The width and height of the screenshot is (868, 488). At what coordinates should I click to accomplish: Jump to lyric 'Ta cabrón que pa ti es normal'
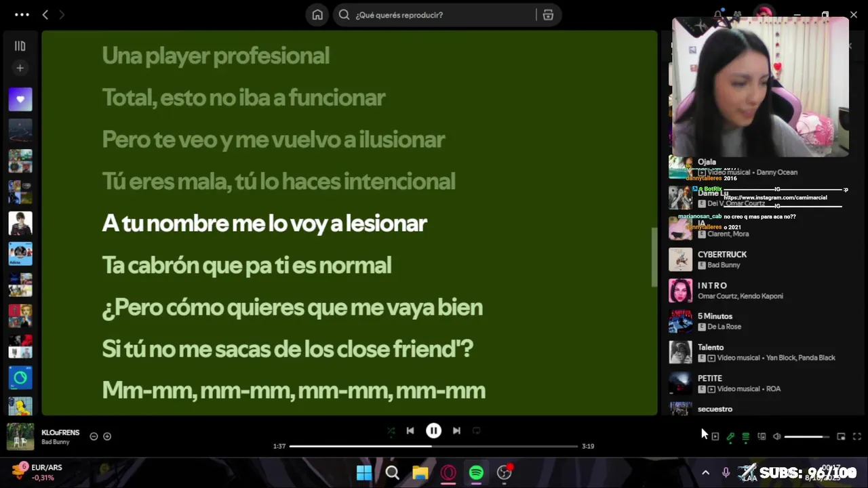247,266
